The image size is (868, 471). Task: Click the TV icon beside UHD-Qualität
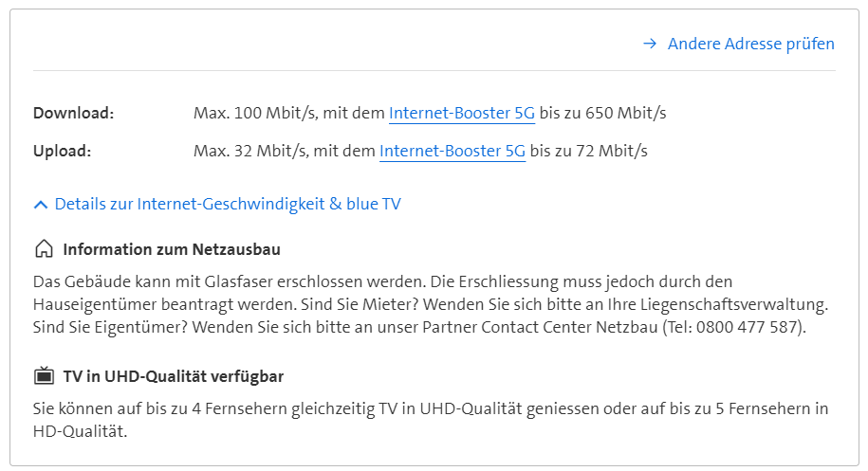coord(44,376)
